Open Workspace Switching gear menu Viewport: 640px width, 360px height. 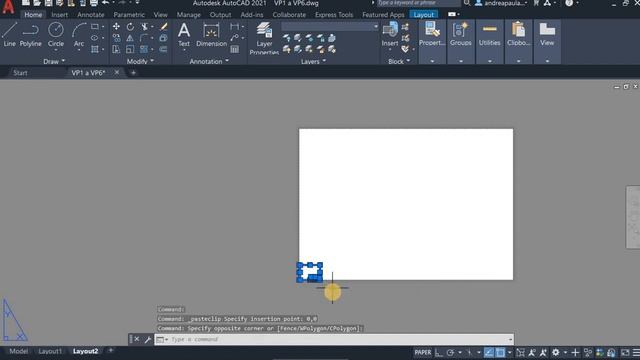pos(556,352)
